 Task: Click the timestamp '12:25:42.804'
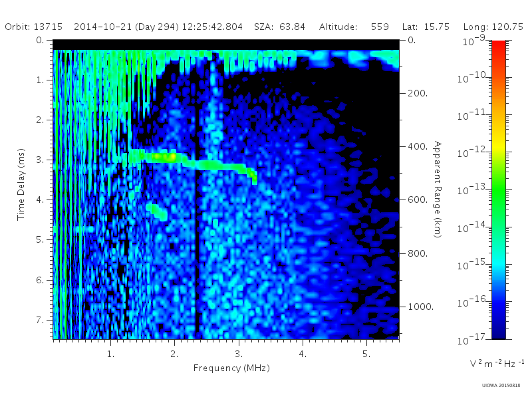[212, 27]
